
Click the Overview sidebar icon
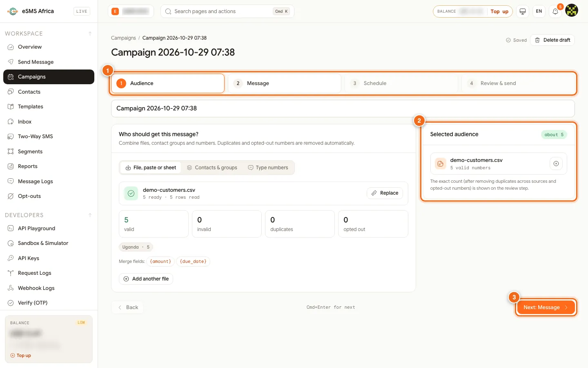point(11,47)
